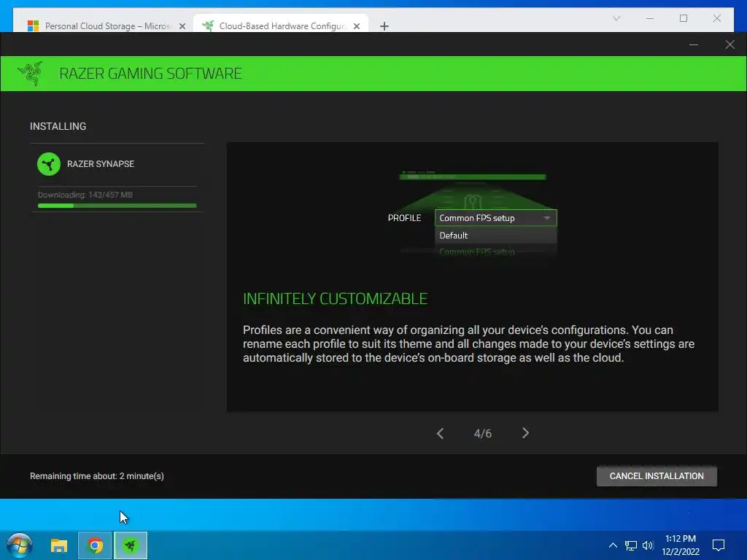
Task: Click the 4/6 slide counter
Action: [483, 433]
